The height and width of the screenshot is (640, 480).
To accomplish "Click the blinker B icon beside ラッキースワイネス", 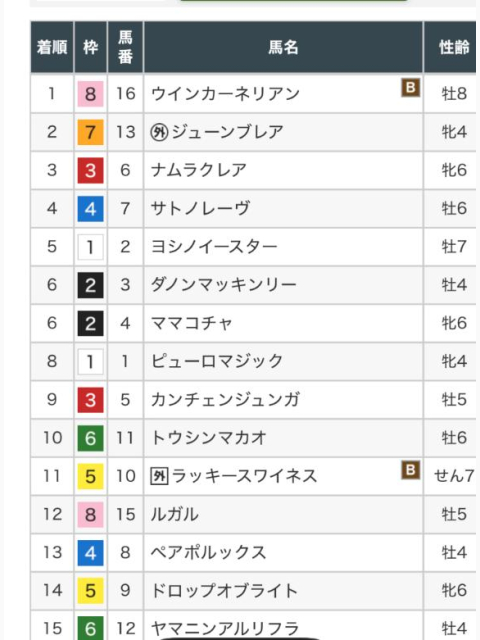I will pos(410,470).
